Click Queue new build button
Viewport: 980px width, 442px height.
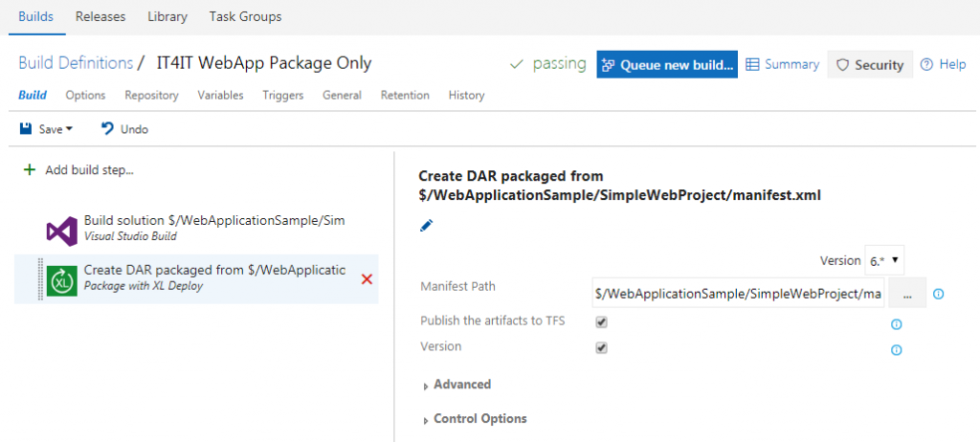667,64
